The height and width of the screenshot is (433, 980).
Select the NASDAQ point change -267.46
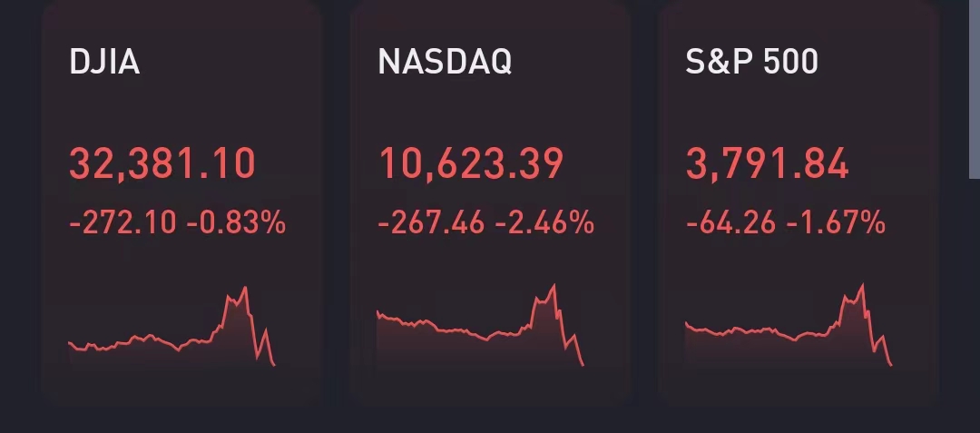coord(432,221)
